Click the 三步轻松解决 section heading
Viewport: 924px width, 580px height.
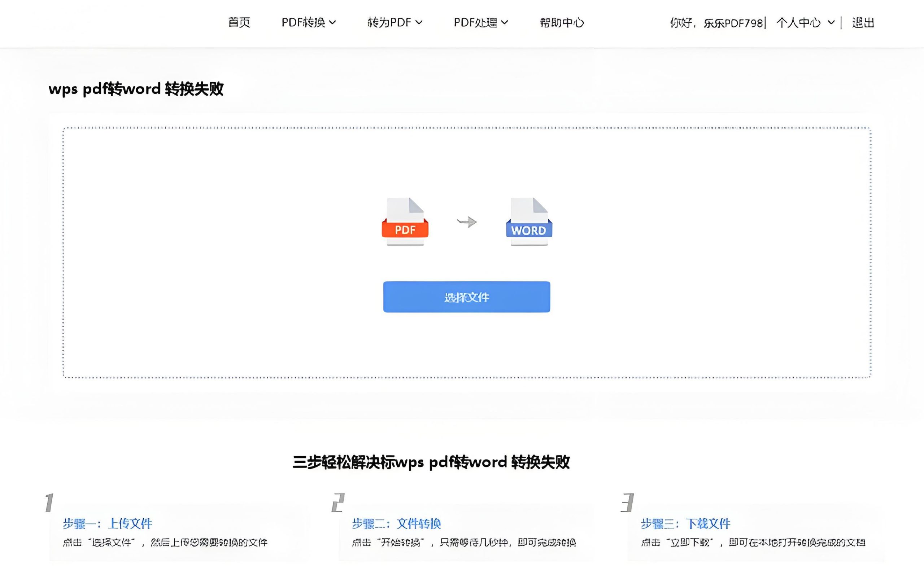click(431, 462)
